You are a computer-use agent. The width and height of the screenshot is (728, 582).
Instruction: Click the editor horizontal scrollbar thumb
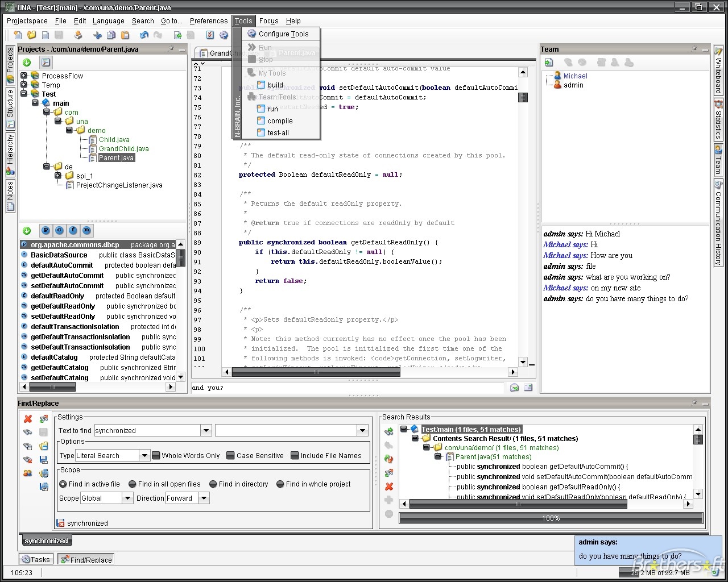[317, 372]
